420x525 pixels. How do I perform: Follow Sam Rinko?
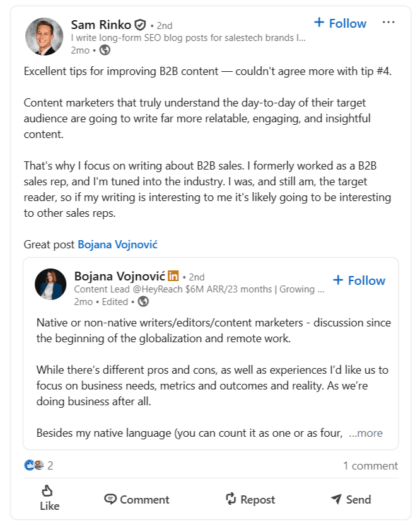coord(340,23)
